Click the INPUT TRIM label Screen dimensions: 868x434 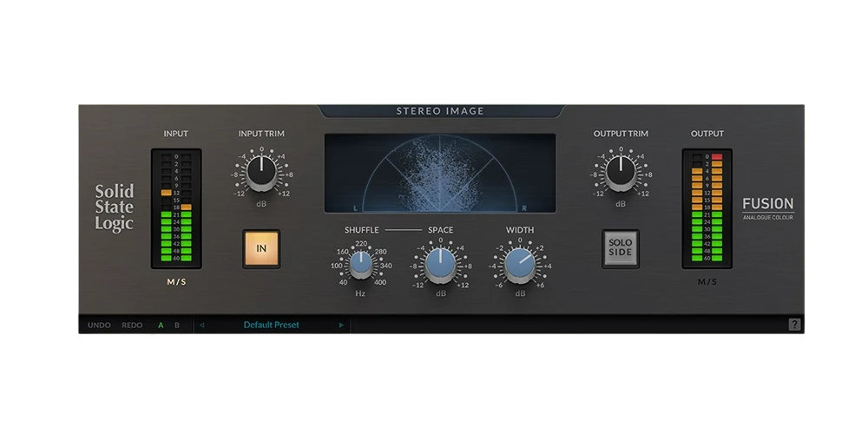[x=261, y=134]
